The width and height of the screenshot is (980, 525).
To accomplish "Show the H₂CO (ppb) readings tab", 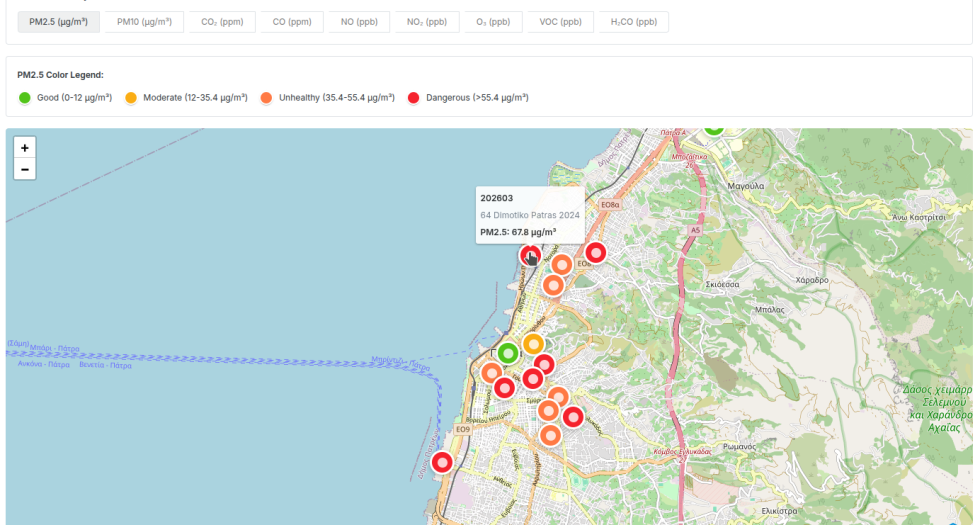I will tap(634, 22).
